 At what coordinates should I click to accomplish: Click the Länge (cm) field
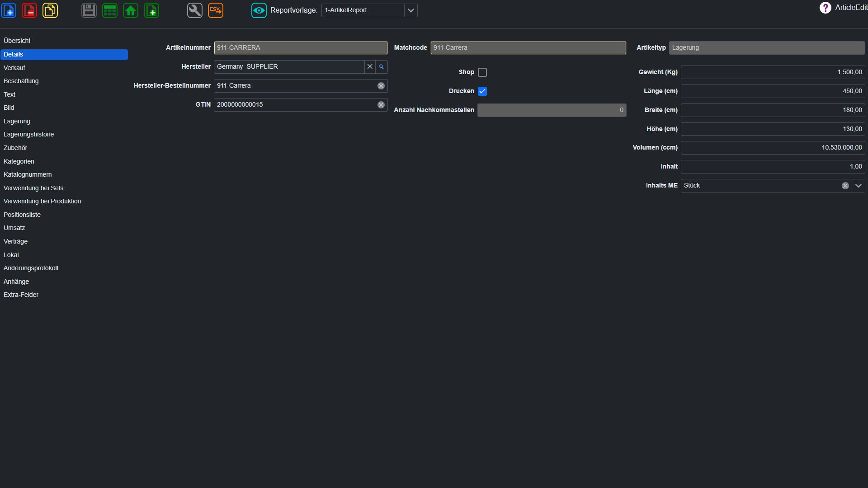773,91
